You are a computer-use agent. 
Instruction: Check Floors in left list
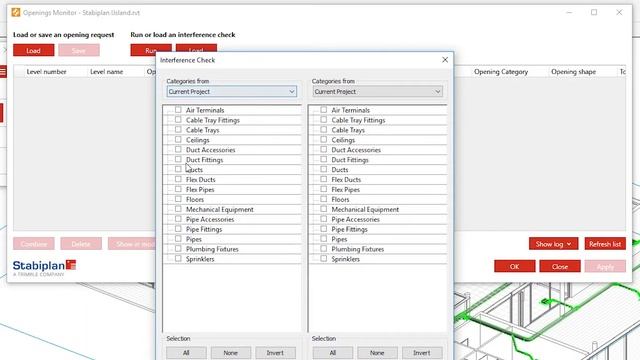[178, 199]
